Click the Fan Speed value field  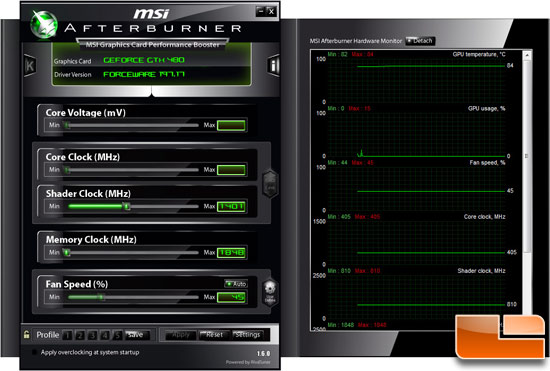231,297
